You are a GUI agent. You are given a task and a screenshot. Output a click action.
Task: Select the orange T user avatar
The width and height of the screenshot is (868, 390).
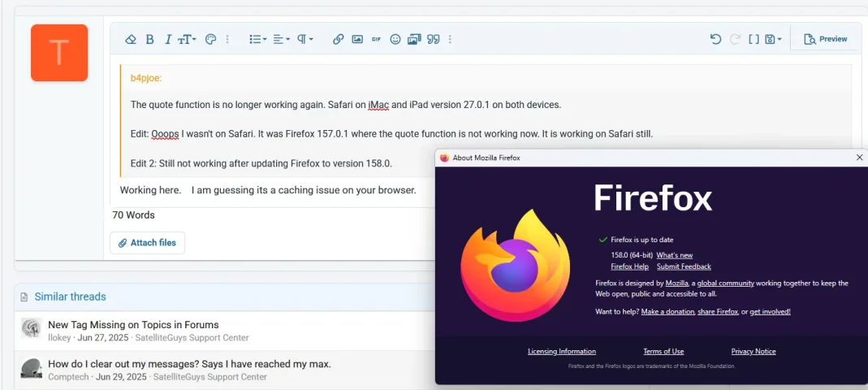pyautogui.click(x=59, y=53)
